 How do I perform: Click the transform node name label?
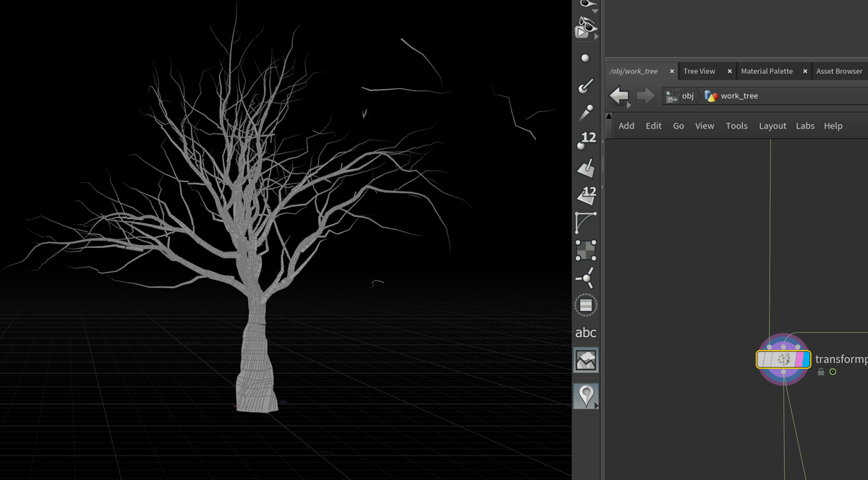pyautogui.click(x=841, y=359)
